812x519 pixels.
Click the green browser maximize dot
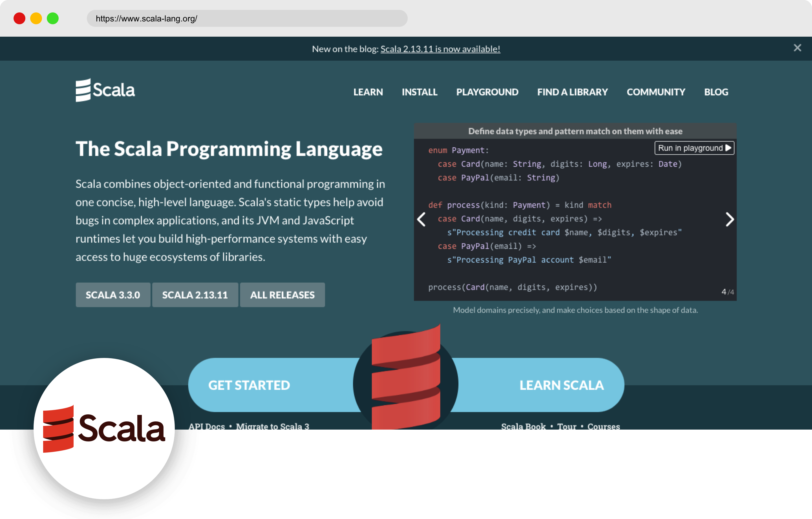click(x=53, y=18)
